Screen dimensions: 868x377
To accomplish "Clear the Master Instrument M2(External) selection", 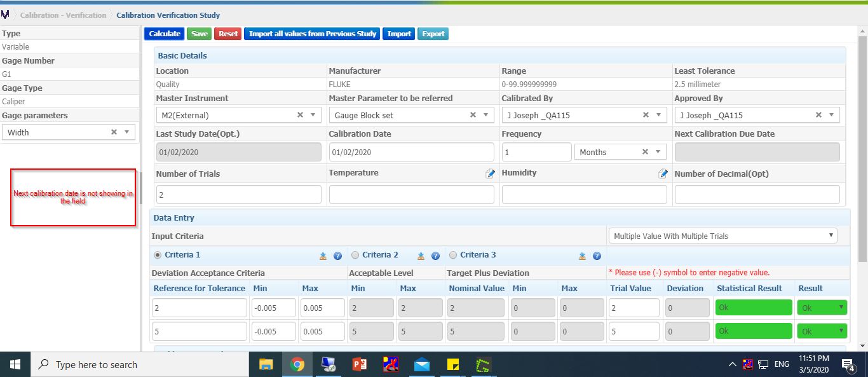I will click(300, 115).
